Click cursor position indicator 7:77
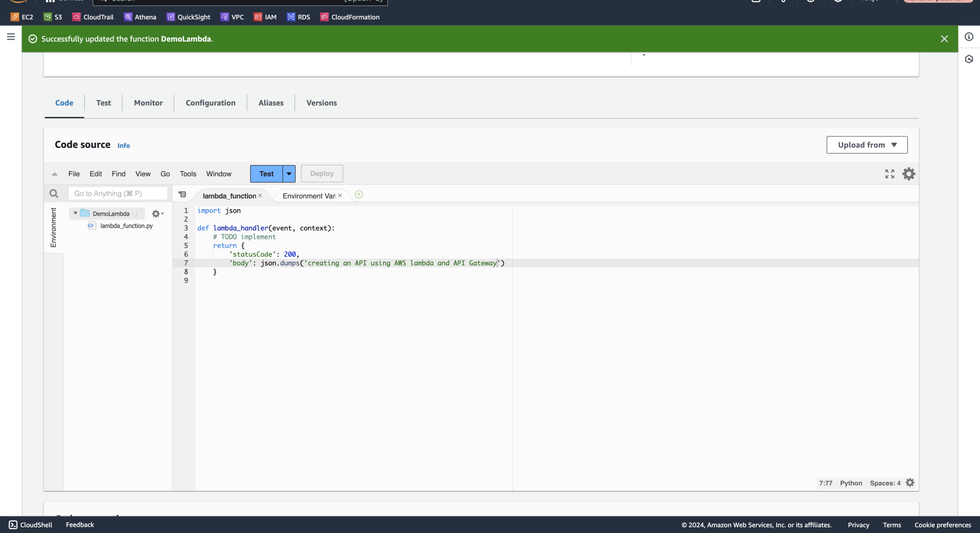Screen dimensions: 980x533 825,483
